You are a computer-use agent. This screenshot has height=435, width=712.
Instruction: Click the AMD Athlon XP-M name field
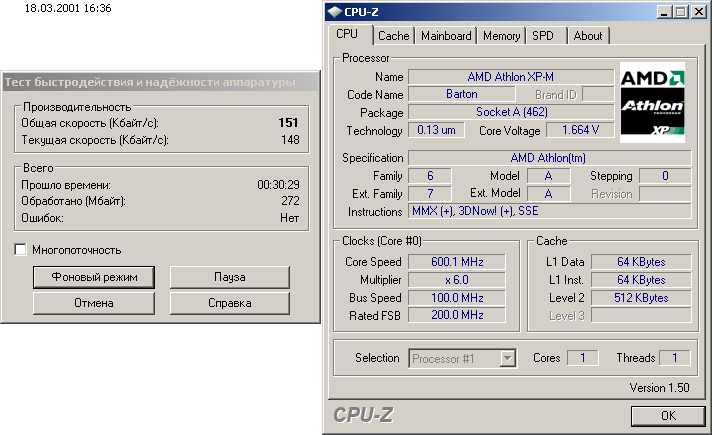(511, 77)
